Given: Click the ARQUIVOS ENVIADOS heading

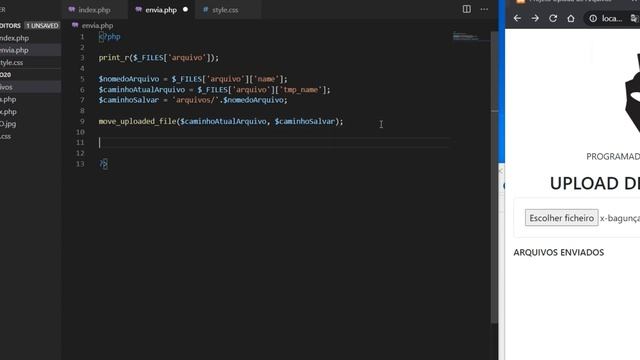Looking at the screenshot, I should point(558,252).
